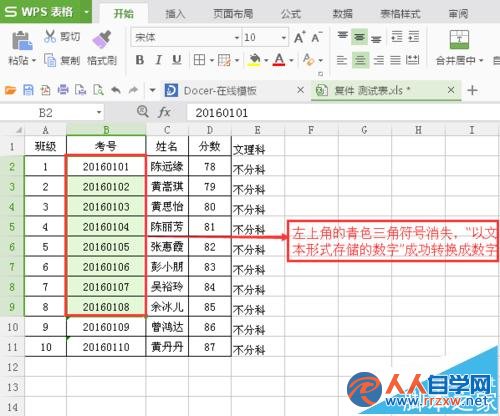The width and height of the screenshot is (500, 416).
Task: Click the distributed alignment icon
Action: point(413,60)
